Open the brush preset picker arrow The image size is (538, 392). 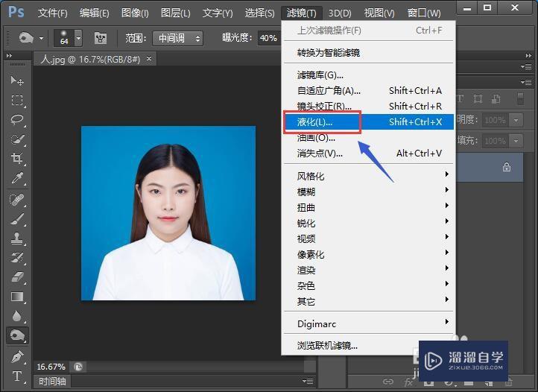[78, 38]
